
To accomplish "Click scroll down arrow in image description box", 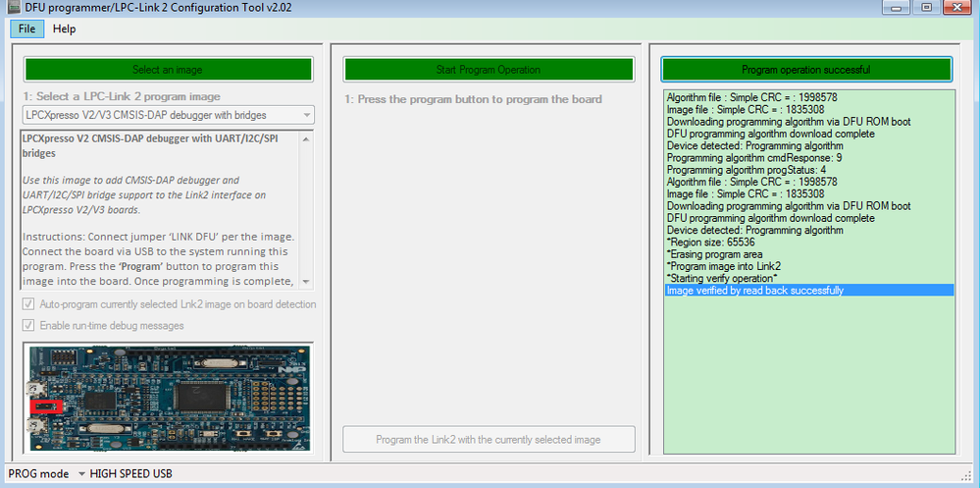I will (x=306, y=282).
